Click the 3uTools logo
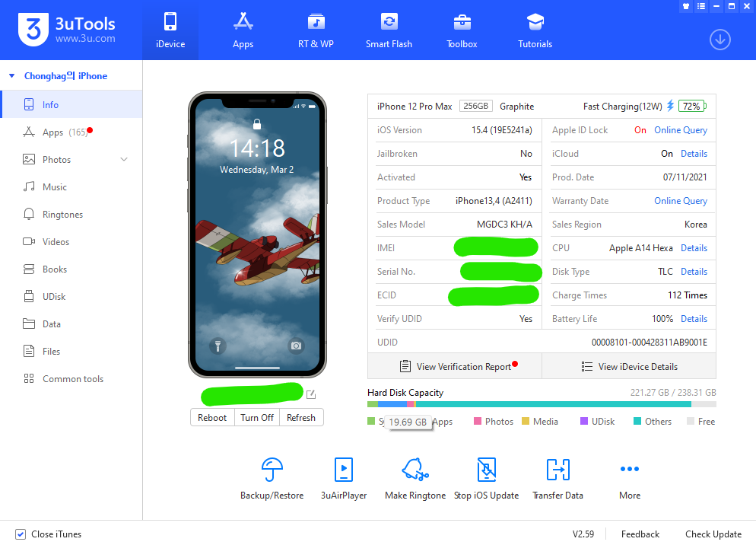 click(x=66, y=30)
